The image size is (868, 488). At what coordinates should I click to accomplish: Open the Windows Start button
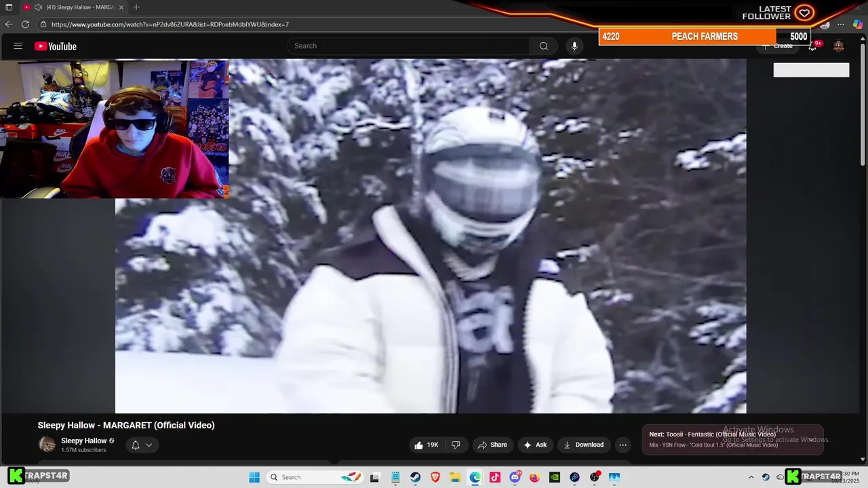(x=254, y=477)
